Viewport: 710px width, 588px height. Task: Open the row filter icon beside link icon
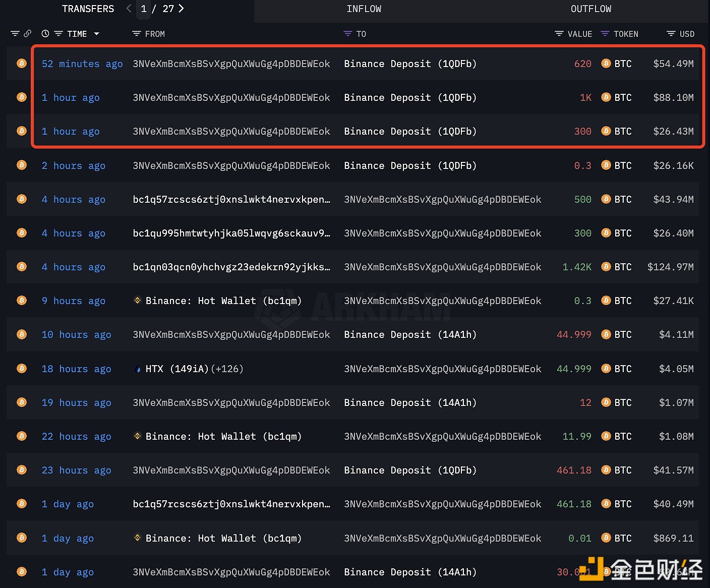pyautogui.click(x=15, y=34)
